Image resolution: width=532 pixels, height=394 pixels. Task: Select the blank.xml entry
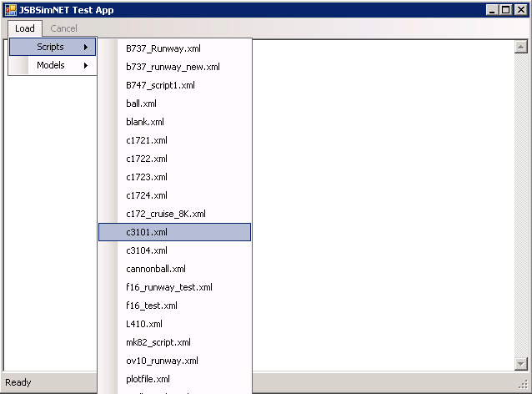[145, 122]
